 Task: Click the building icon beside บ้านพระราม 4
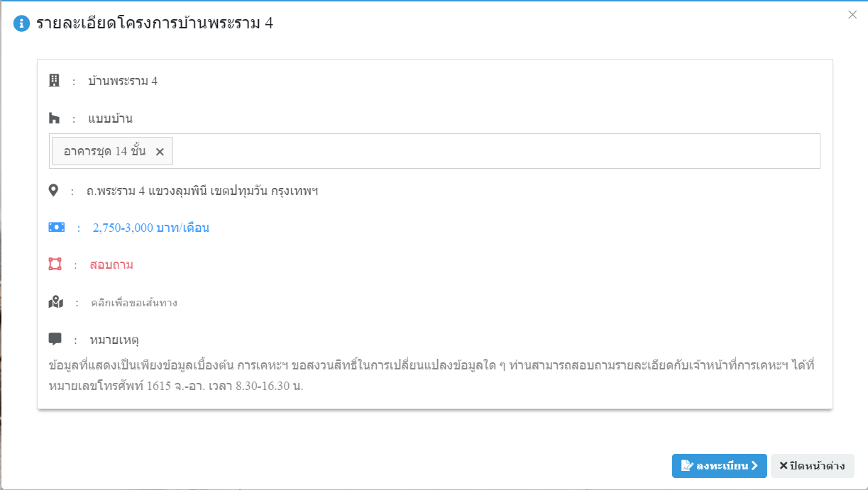(55, 81)
